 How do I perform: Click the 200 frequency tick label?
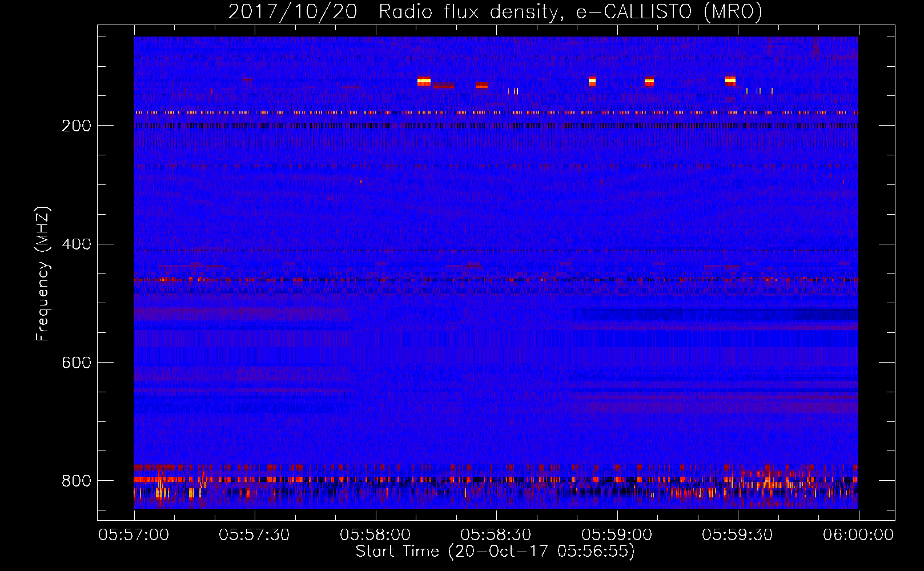point(77,126)
